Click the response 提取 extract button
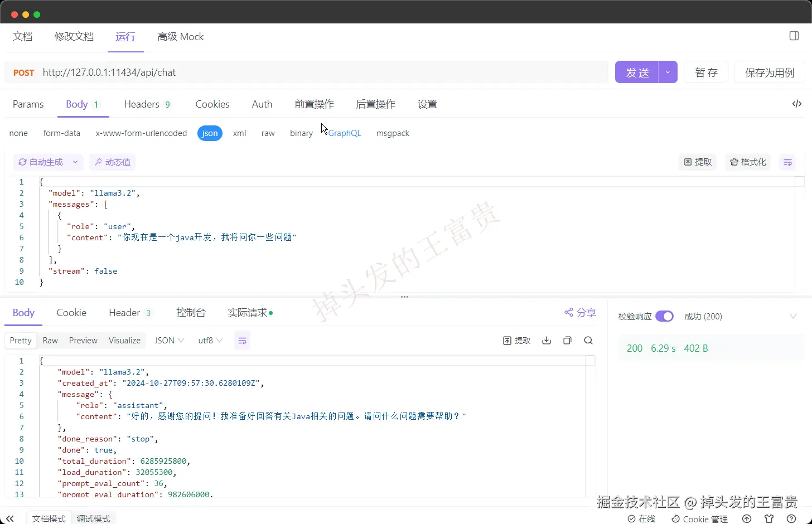Viewport: 812px width, 524px height. point(517,341)
